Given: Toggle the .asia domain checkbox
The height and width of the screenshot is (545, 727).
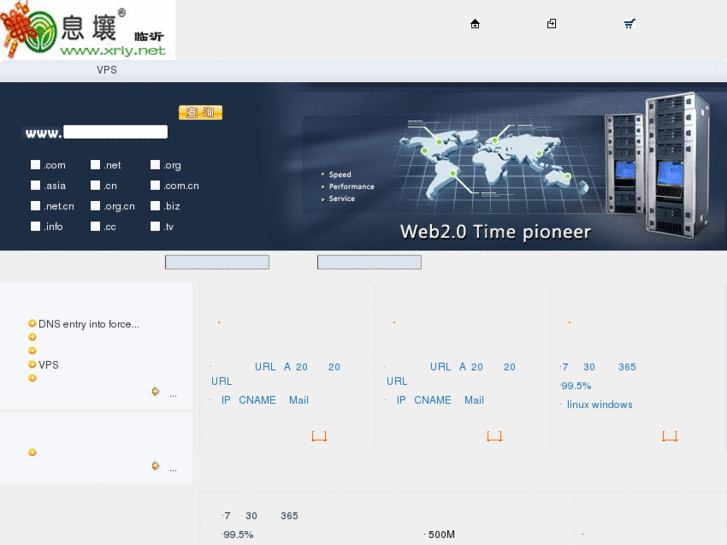Looking at the screenshot, I should point(36,186).
